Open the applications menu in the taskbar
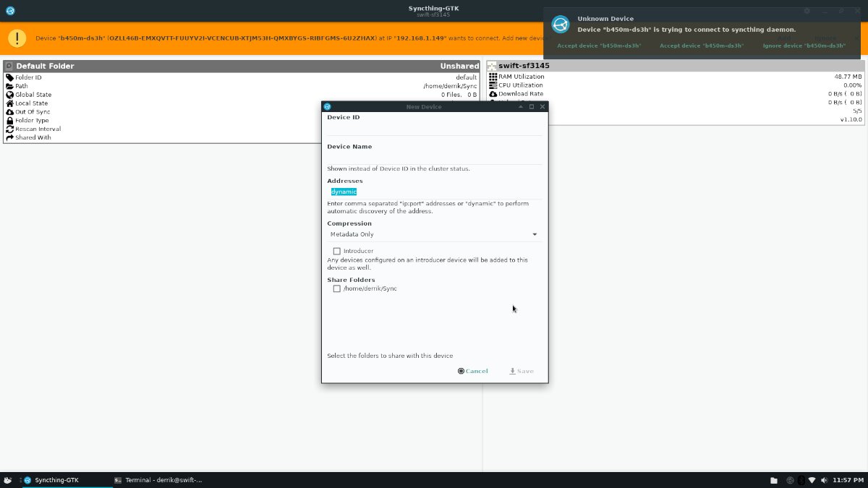This screenshot has width=868, height=488. (x=7, y=480)
